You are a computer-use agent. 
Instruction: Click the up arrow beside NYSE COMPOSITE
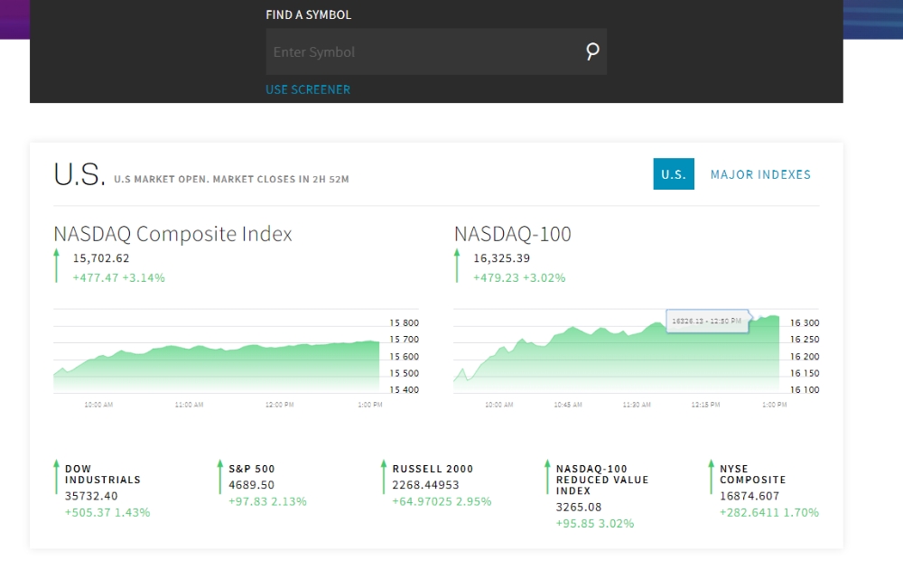pyautogui.click(x=712, y=477)
